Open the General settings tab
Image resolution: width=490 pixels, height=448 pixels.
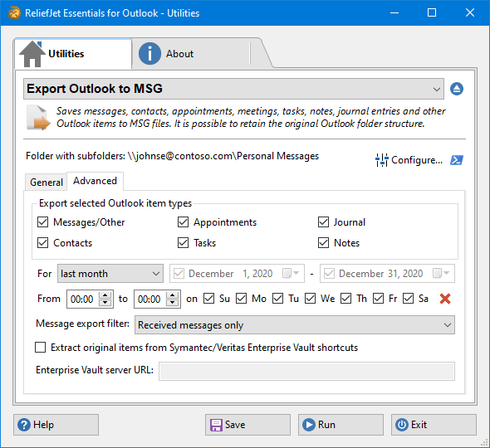coord(46,182)
